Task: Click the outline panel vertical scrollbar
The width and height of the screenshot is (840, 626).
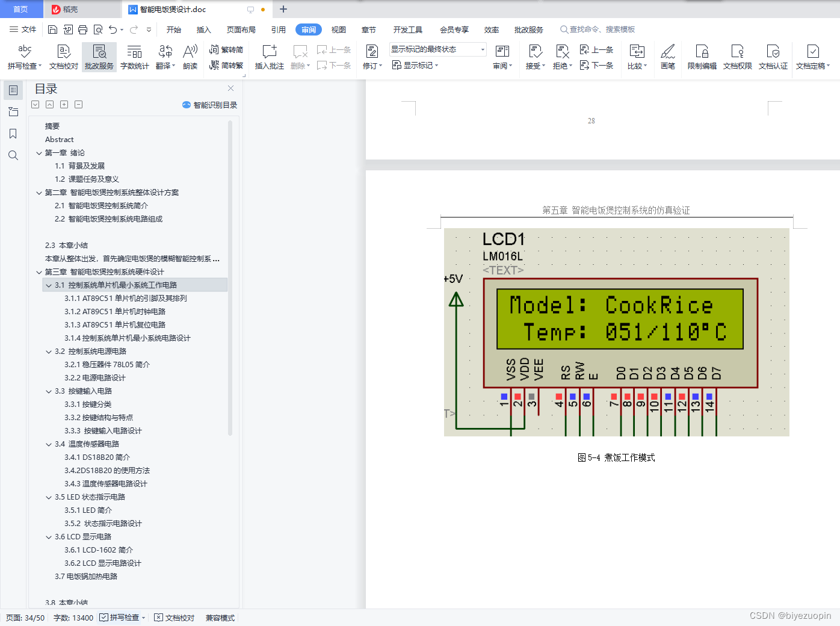Action: point(230,277)
